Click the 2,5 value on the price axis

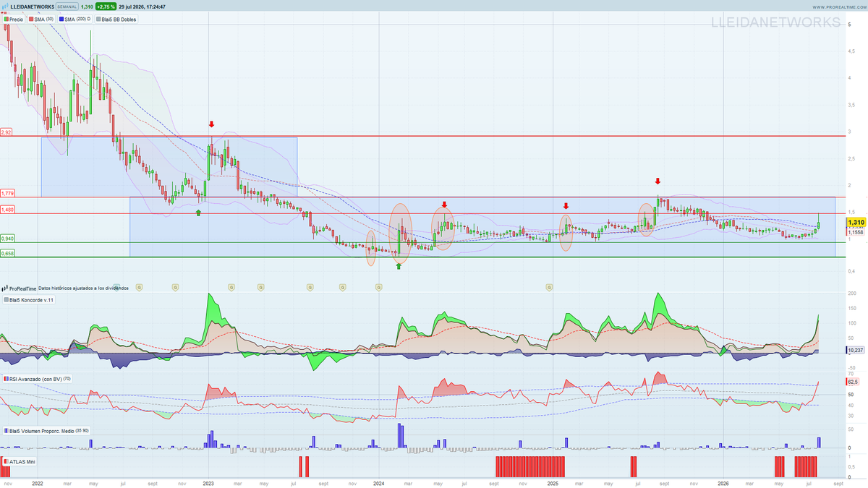click(x=851, y=158)
